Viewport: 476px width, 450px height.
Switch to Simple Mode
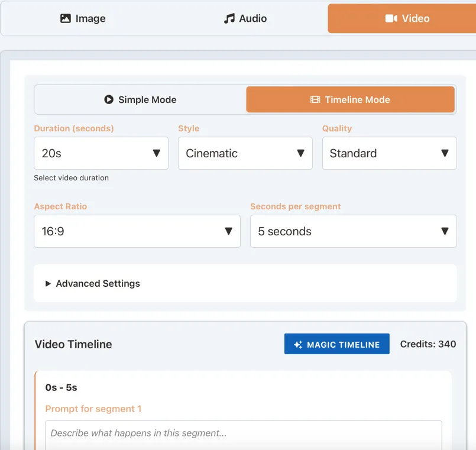[x=140, y=99]
